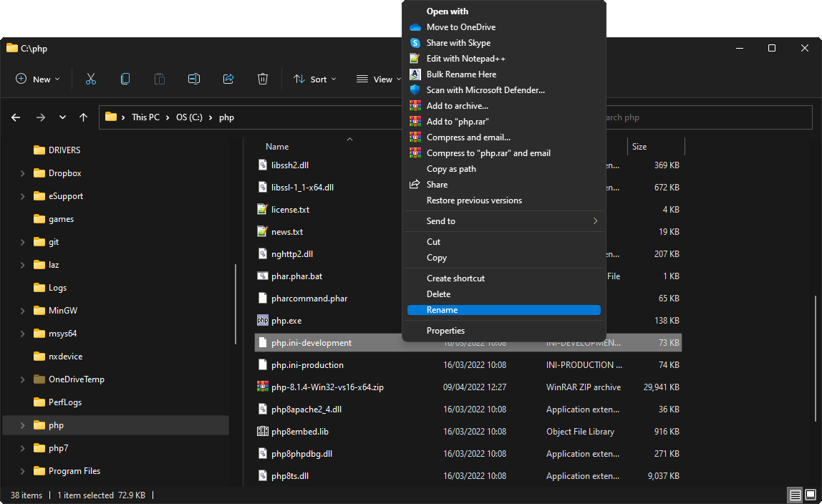Choose Delete from the context menu
This screenshot has width=822, height=504.
504,294
